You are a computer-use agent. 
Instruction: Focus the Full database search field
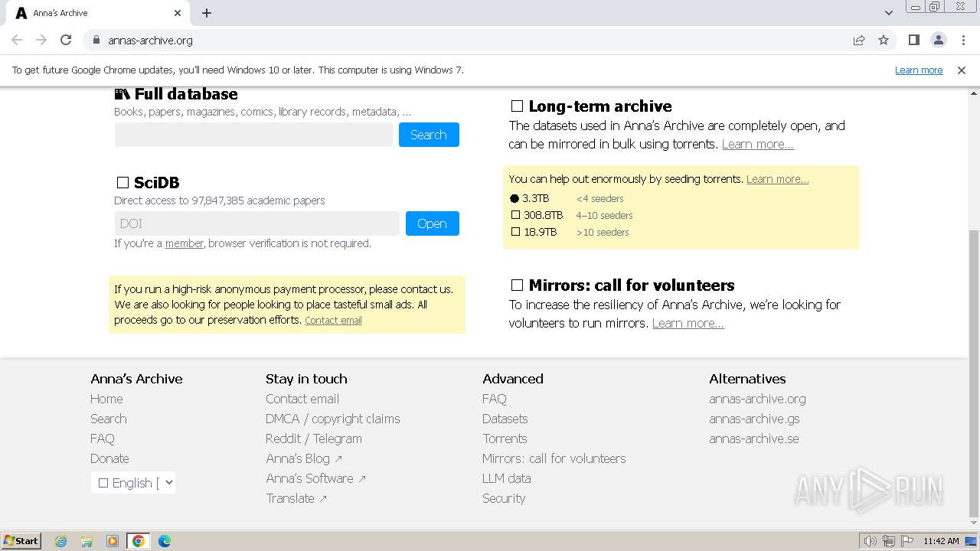(253, 135)
